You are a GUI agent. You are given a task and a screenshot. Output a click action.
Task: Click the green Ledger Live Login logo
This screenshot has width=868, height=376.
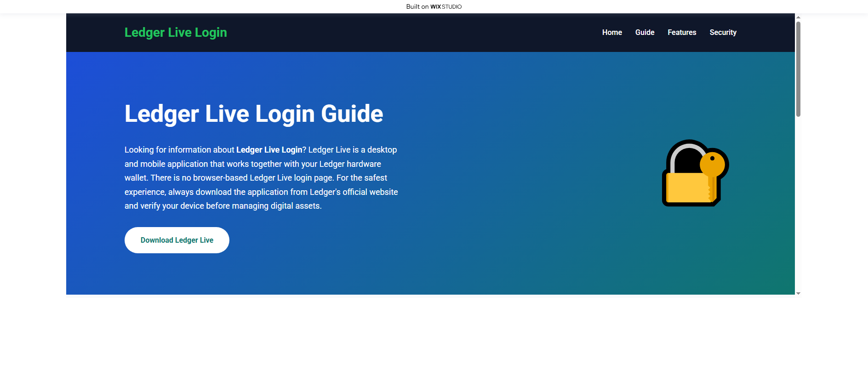[176, 33]
